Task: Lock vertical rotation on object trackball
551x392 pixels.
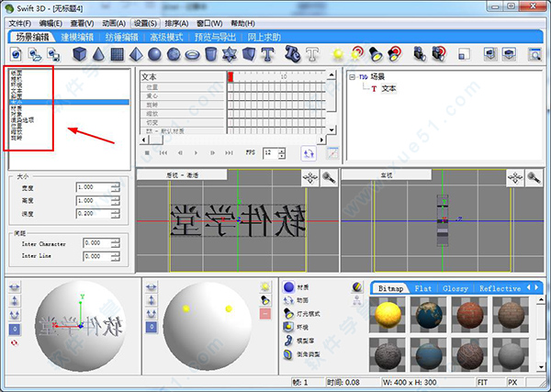Action: click(15, 301)
